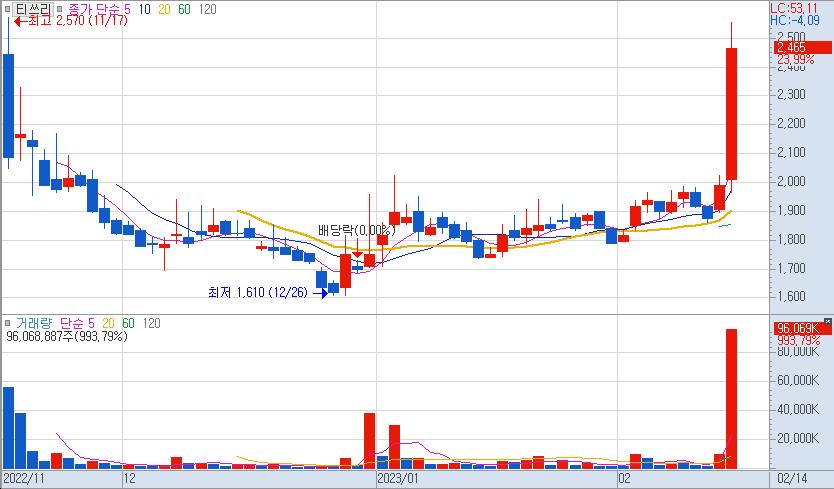Click the blue arrow pointing to lowest price
Image resolution: width=834 pixels, height=489 pixels.
pos(320,293)
